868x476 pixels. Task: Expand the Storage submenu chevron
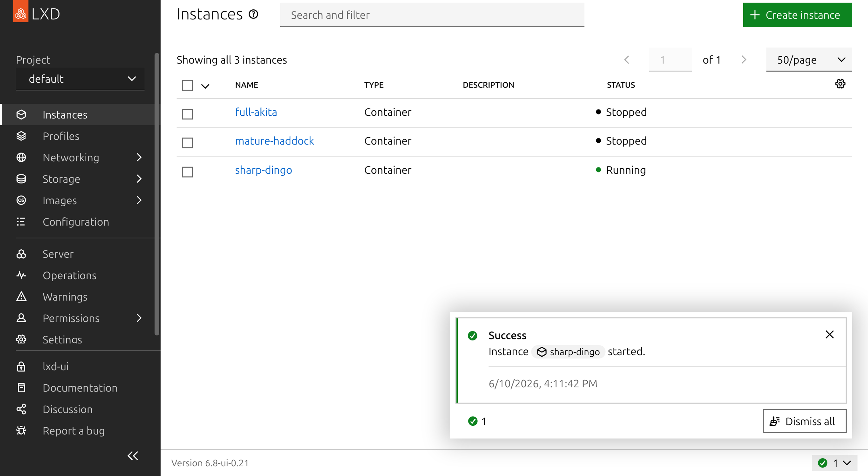(x=139, y=179)
